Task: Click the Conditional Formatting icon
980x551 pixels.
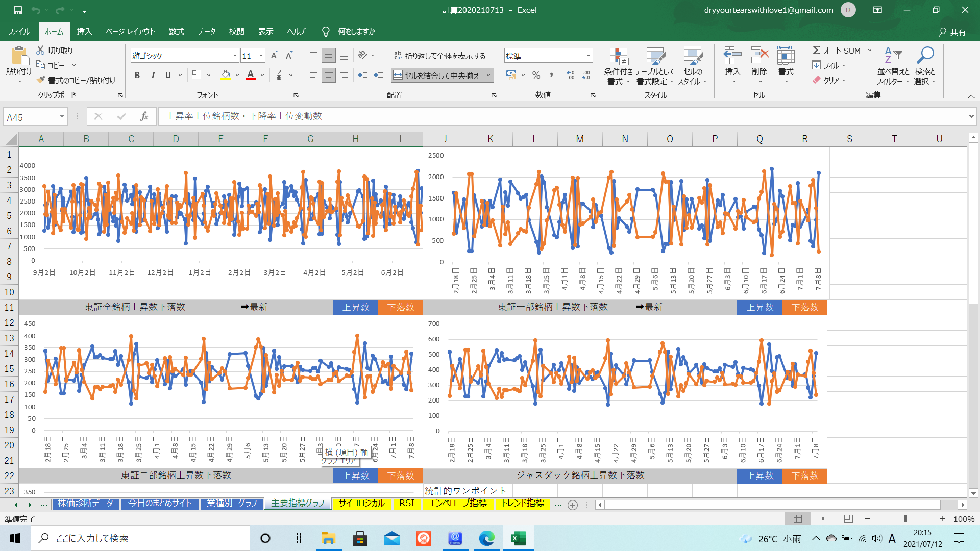Action: tap(618, 57)
